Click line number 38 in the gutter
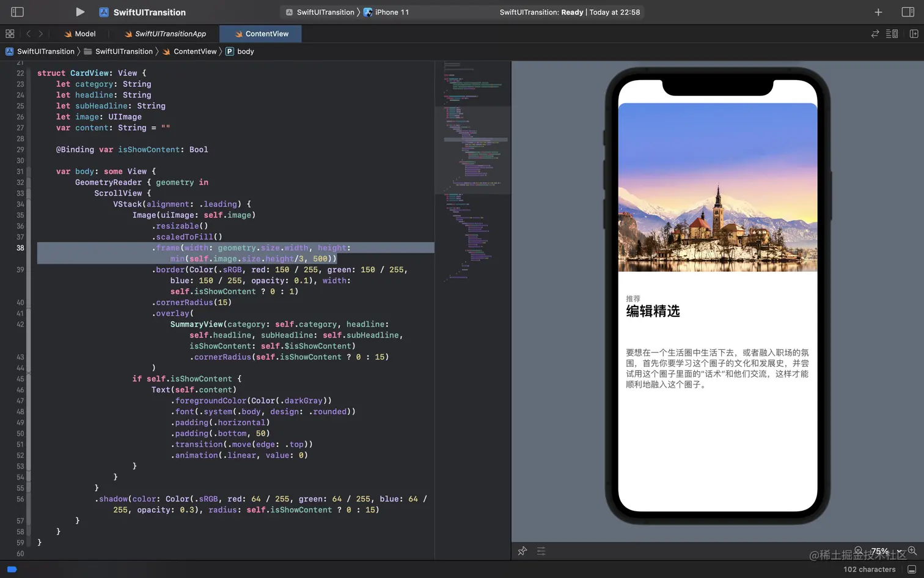 point(20,248)
